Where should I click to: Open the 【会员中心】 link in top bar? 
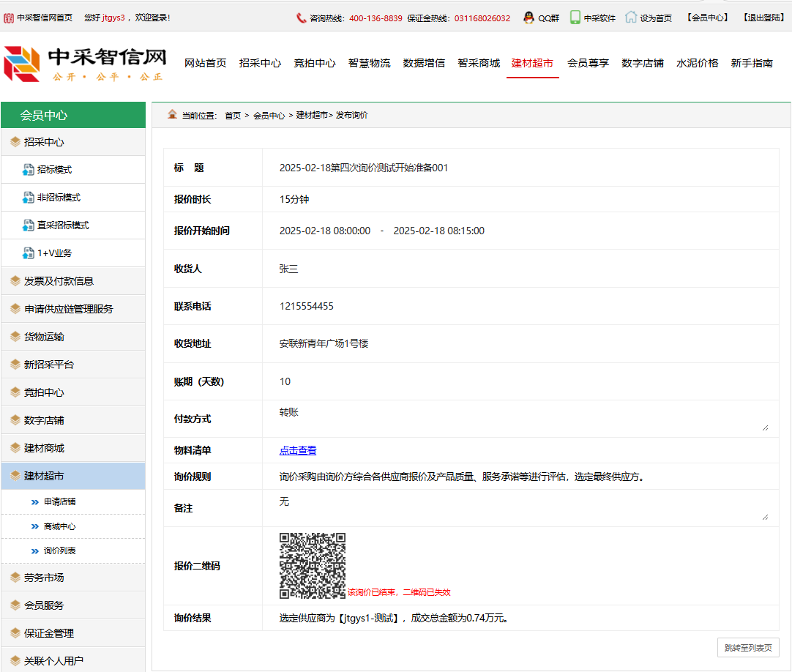[707, 18]
